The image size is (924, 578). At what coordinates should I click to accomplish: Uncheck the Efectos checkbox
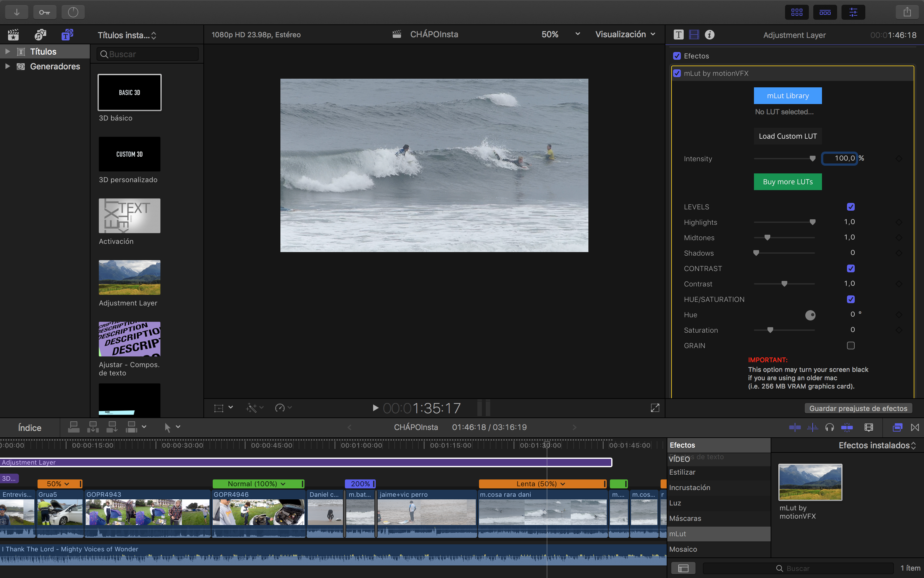pos(677,56)
